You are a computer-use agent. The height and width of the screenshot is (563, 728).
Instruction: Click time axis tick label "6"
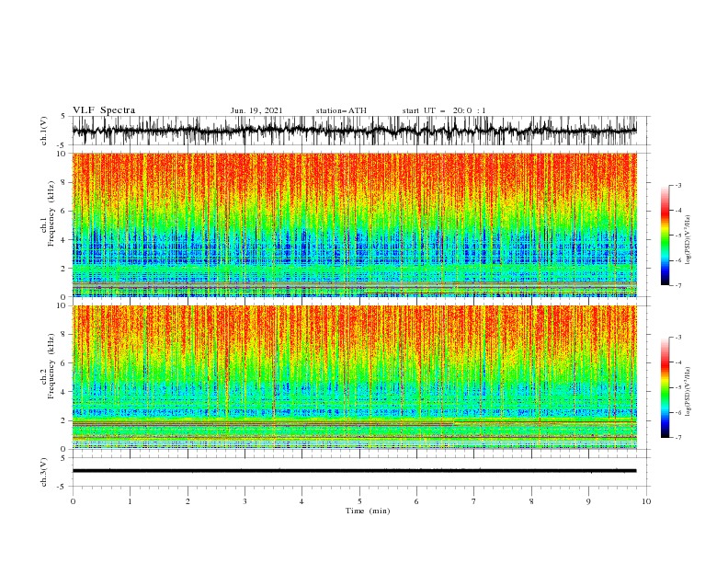(416, 501)
